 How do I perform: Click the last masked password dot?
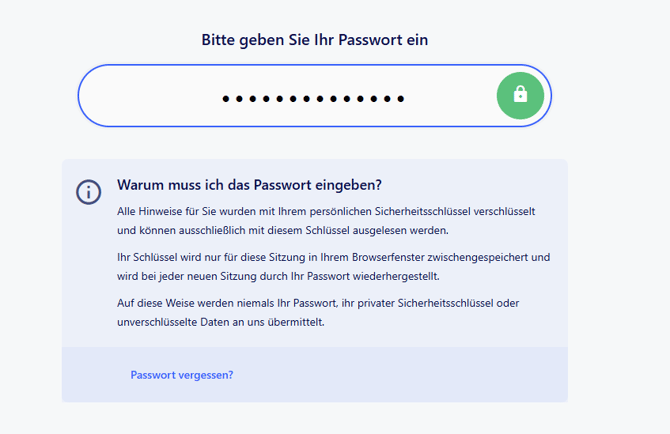tap(401, 99)
